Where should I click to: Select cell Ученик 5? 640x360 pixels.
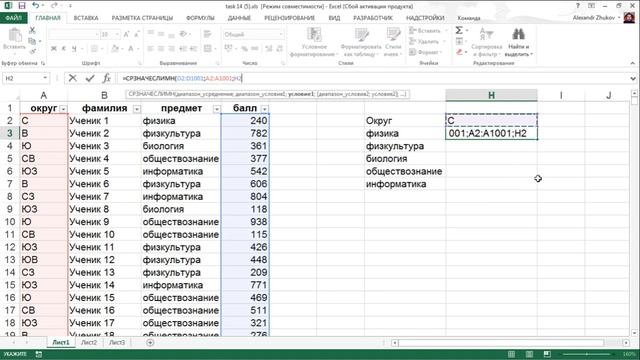[x=104, y=171]
